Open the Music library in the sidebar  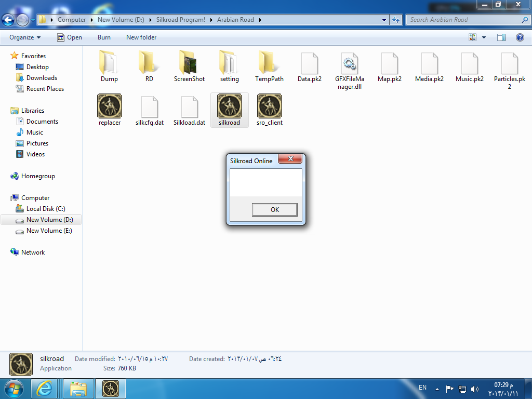coord(35,132)
